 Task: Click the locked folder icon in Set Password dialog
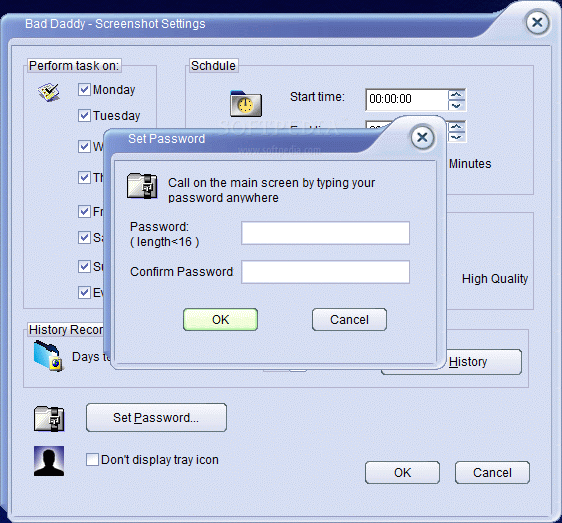(x=142, y=186)
